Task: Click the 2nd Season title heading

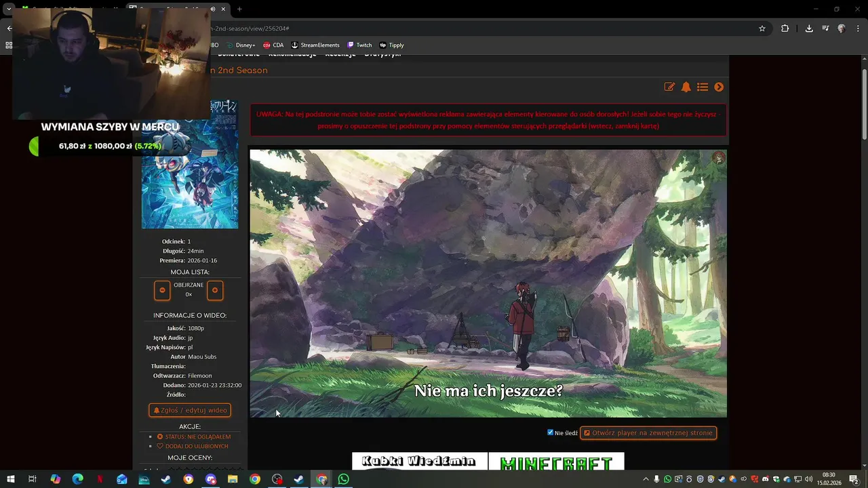Action: [x=239, y=70]
